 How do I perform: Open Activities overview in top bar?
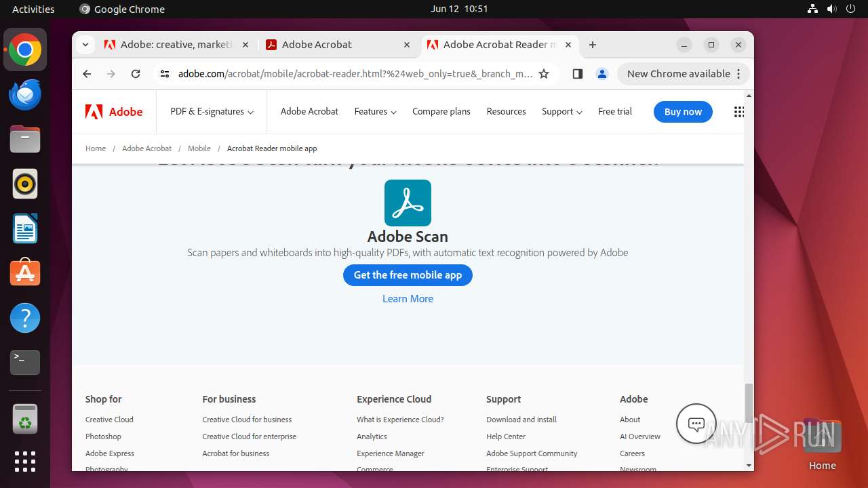click(33, 9)
